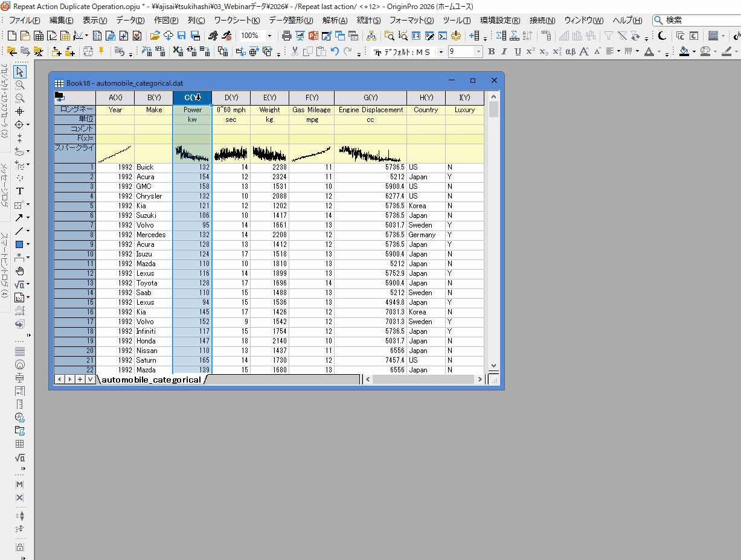
Task: Click the Open folder icon
Action: [x=156, y=36]
